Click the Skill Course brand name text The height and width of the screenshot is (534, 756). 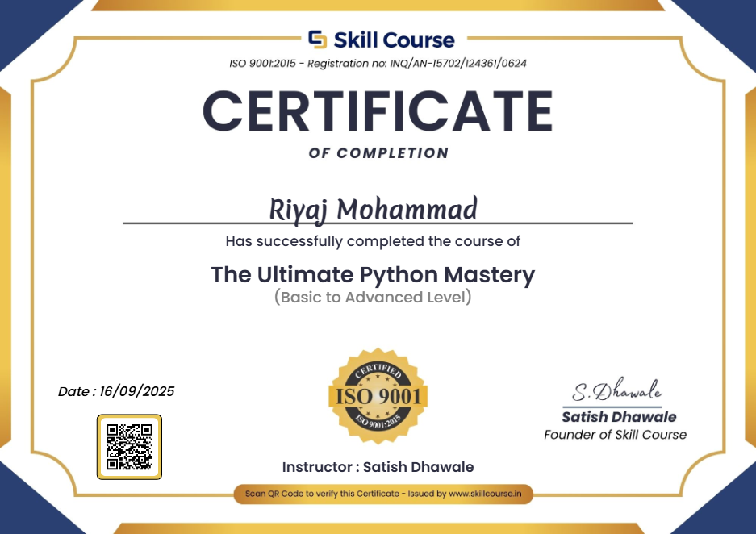pos(395,40)
